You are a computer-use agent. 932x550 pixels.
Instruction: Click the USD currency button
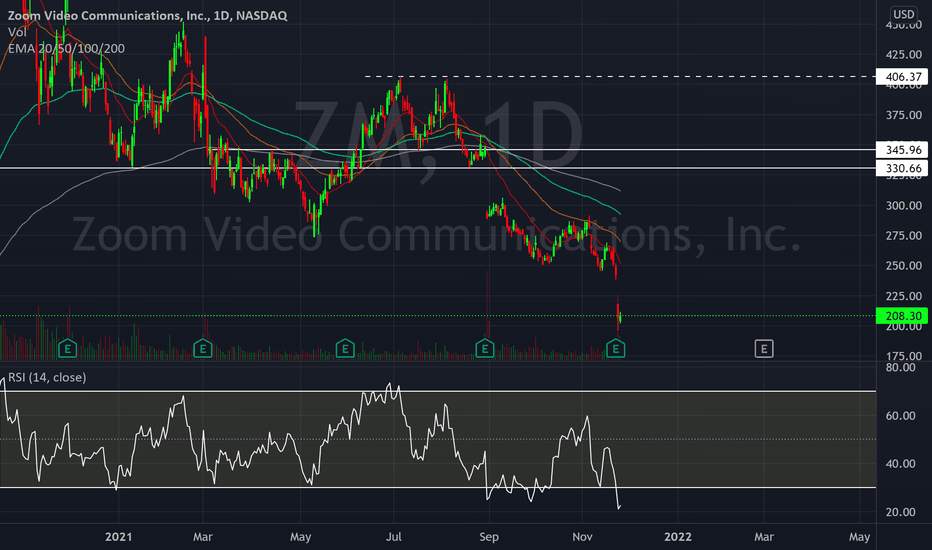click(904, 14)
